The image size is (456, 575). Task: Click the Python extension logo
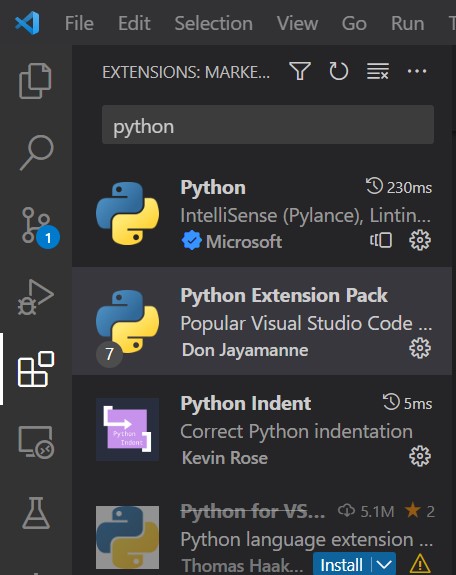pyautogui.click(x=127, y=214)
